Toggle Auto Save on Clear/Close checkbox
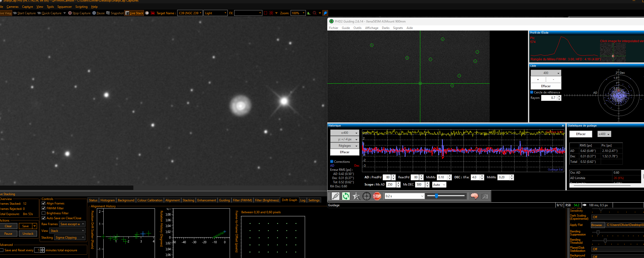The height and width of the screenshot is (258, 644). click(44, 218)
